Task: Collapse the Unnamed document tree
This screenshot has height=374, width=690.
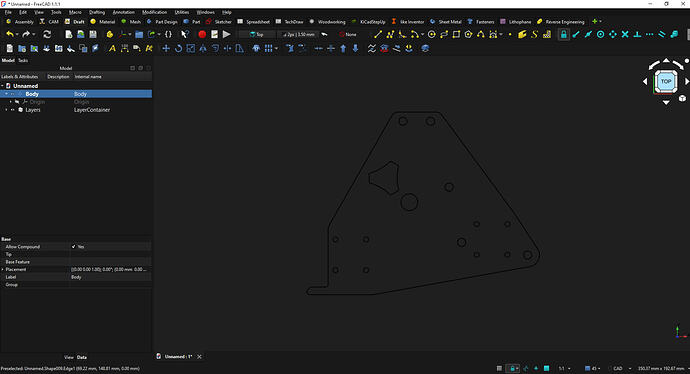Action: click(x=3, y=86)
